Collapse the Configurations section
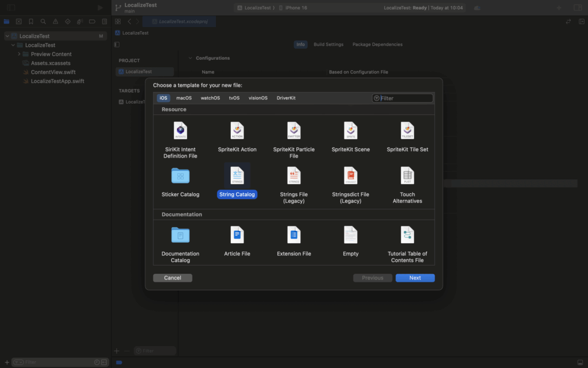This screenshot has width=588, height=368. point(190,58)
